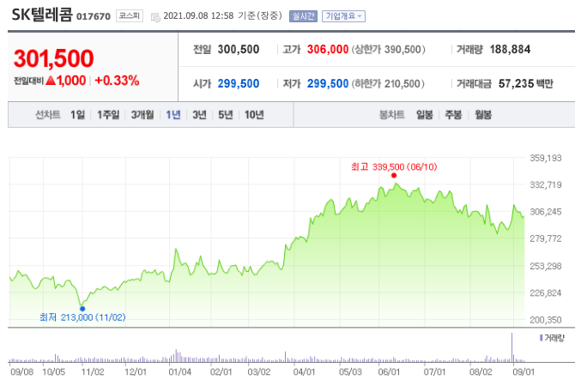
Task: Switch to 주봉 weekly candle chart
Action: (453, 115)
